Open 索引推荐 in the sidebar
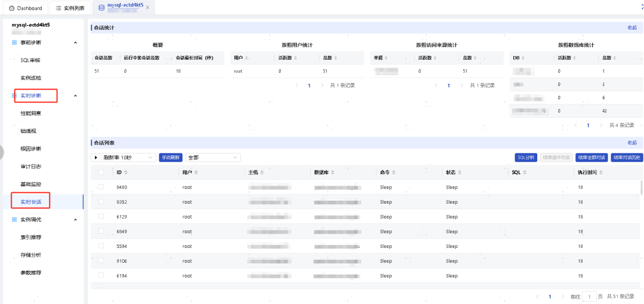This screenshot has width=644, height=304. tap(30, 237)
